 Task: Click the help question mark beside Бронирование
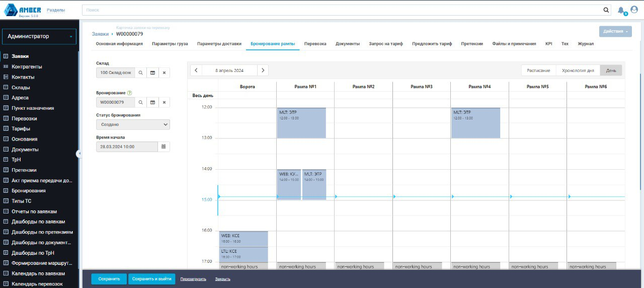pos(130,93)
